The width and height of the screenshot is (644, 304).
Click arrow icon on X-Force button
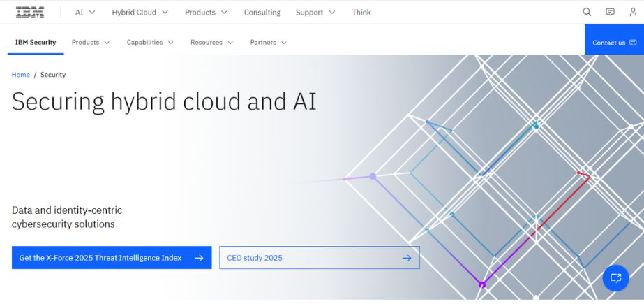[x=199, y=258]
